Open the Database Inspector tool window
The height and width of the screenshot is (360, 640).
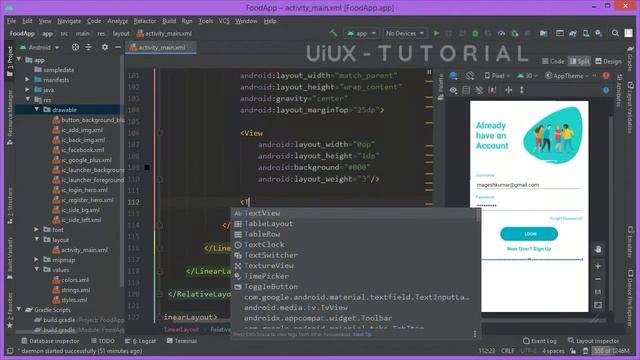click(50, 341)
